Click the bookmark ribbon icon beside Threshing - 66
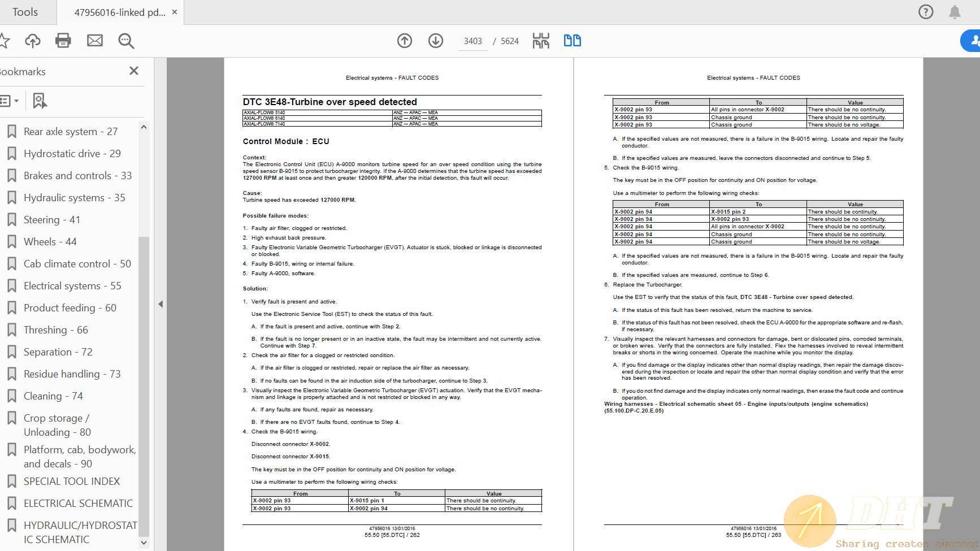The image size is (980, 551). tap(11, 330)
